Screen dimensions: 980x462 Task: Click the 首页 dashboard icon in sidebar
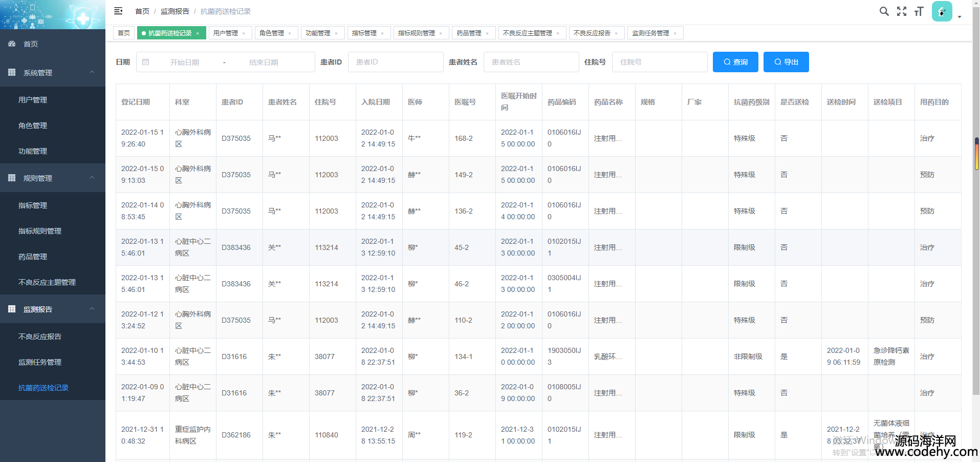pos(12,44)
